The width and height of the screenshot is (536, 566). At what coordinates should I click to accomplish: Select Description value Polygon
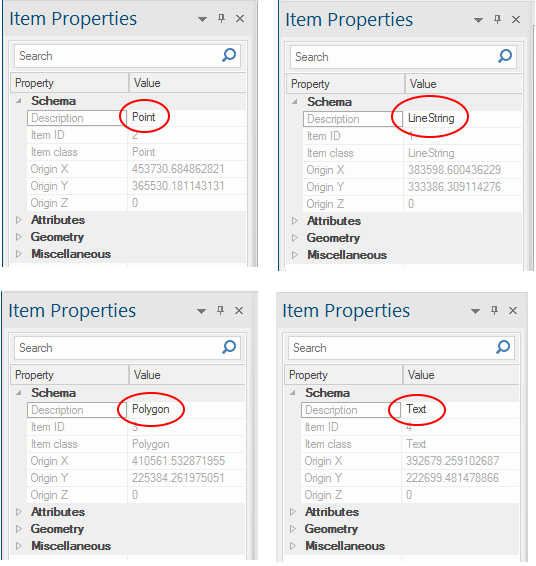(151, 409)
